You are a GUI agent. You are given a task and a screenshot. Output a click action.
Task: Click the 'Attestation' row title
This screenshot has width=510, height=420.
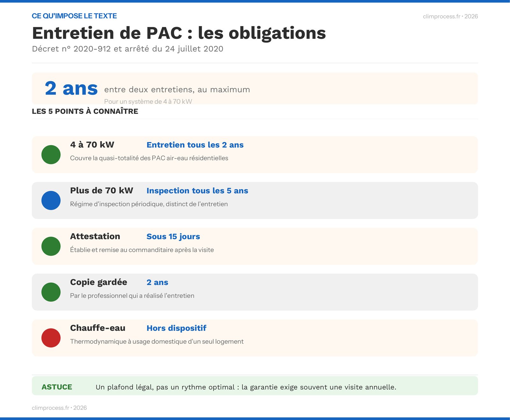click(95, 236)
